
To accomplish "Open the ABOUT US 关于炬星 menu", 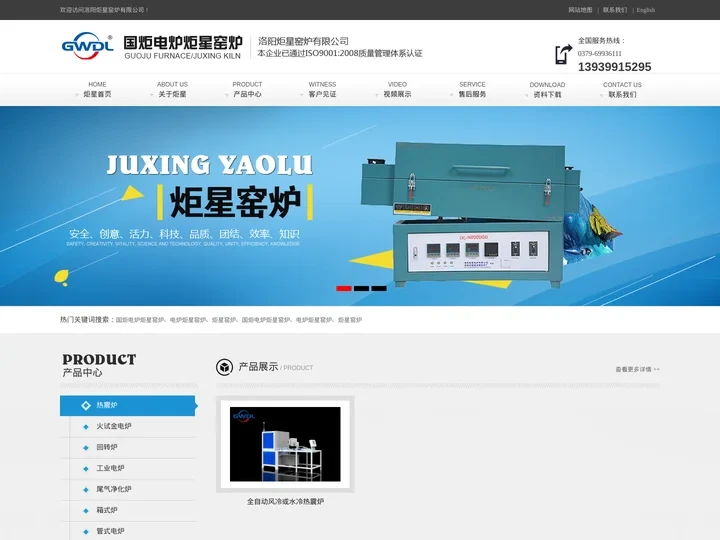I will click(x=172, y=90).
